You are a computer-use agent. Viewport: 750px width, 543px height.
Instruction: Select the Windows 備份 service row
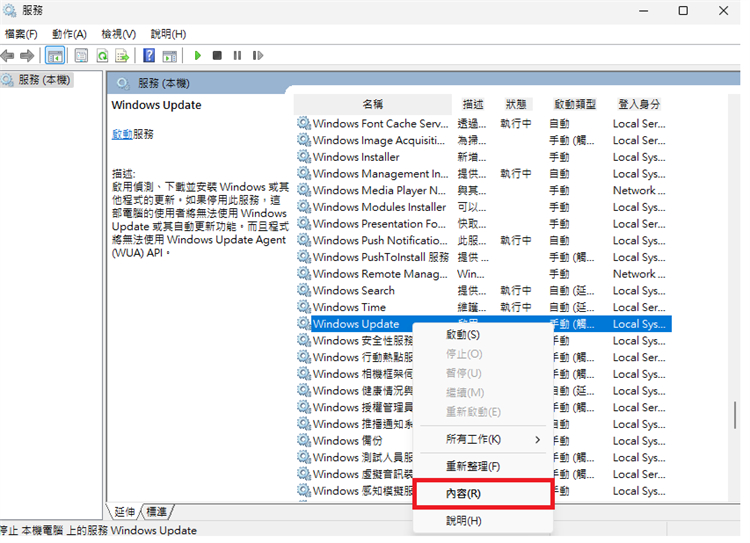coord(484,441)
